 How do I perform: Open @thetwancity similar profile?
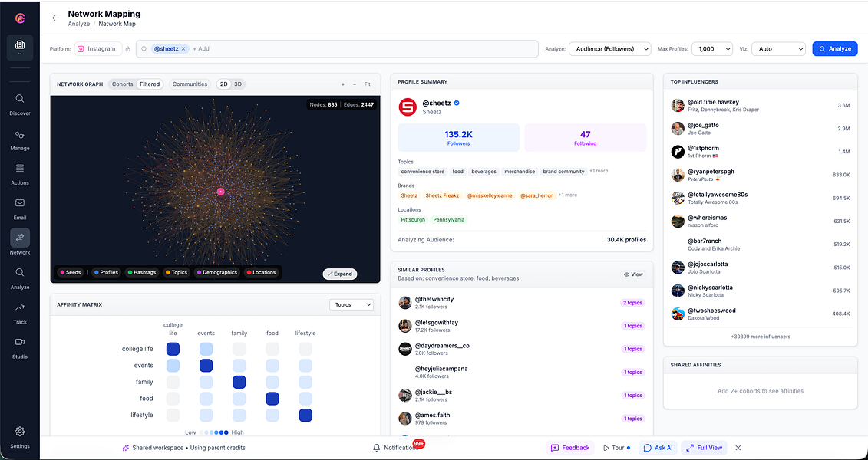[x=522, y=302]
